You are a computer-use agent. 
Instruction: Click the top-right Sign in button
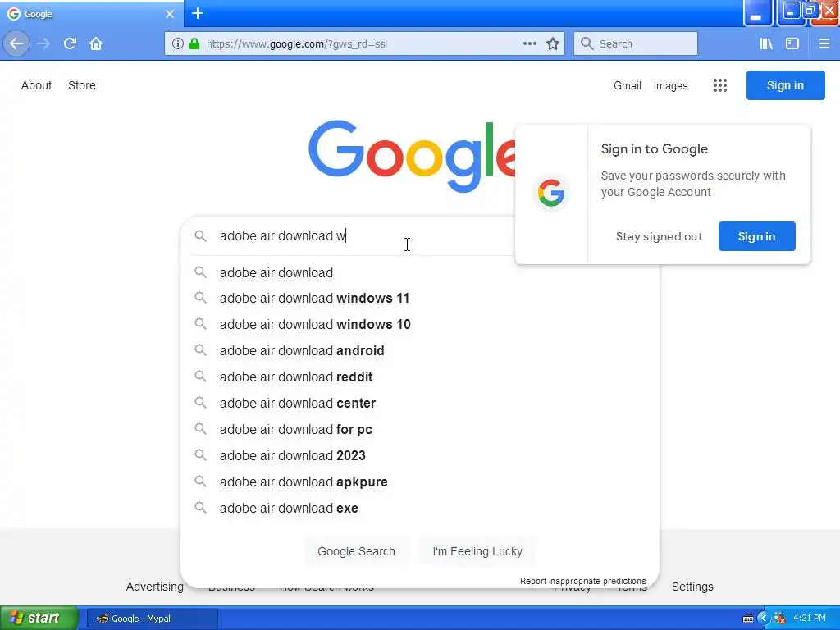pos(785,85)
